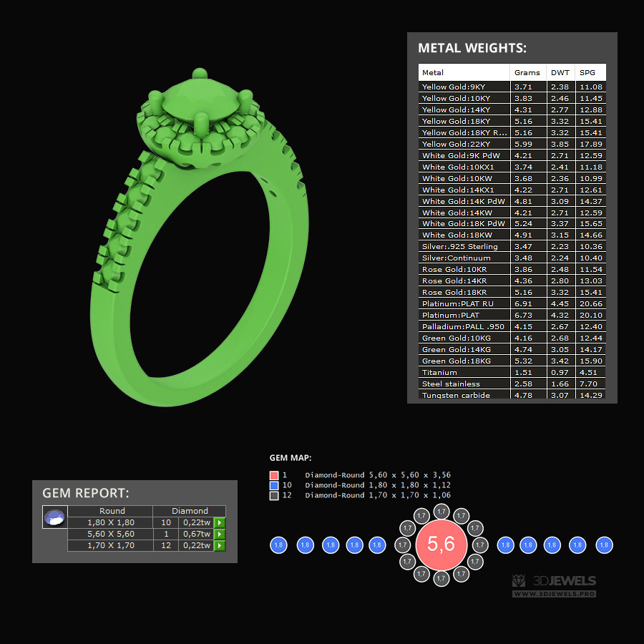644x644 pixels.
Task: Select the Yellow Gold:22KY row
Action: tap(512, 144)
